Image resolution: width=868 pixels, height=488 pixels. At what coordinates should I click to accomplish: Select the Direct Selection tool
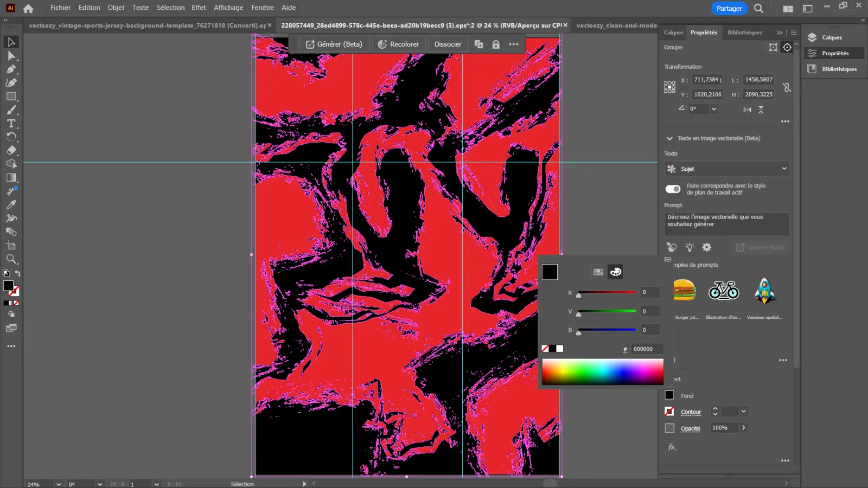(x=11, y=56)
